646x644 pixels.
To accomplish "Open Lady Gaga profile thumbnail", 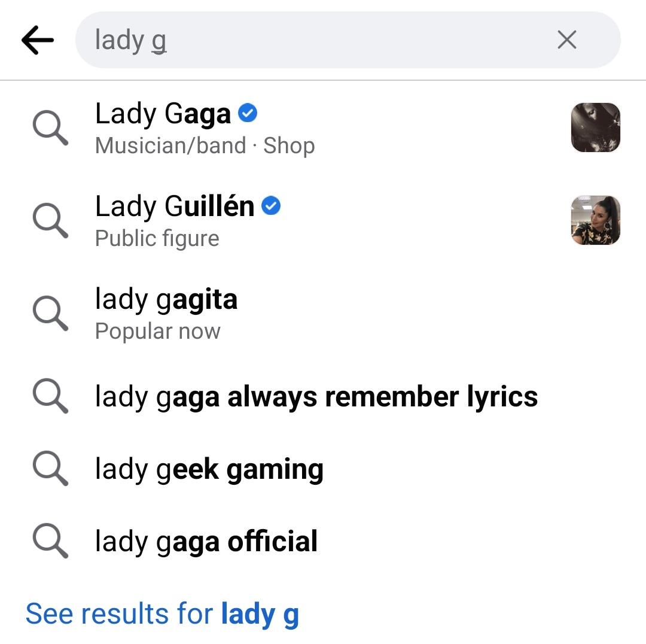I will point(595,127).
